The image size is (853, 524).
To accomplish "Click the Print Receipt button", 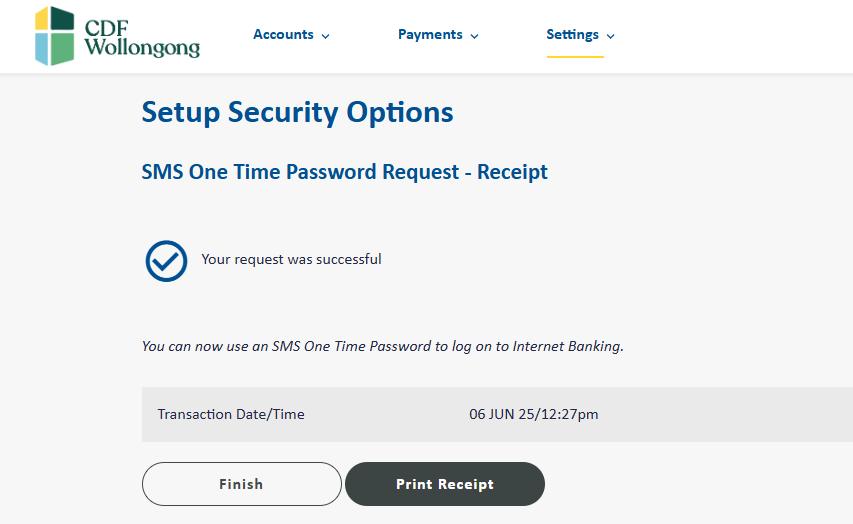I will point(445,484).
